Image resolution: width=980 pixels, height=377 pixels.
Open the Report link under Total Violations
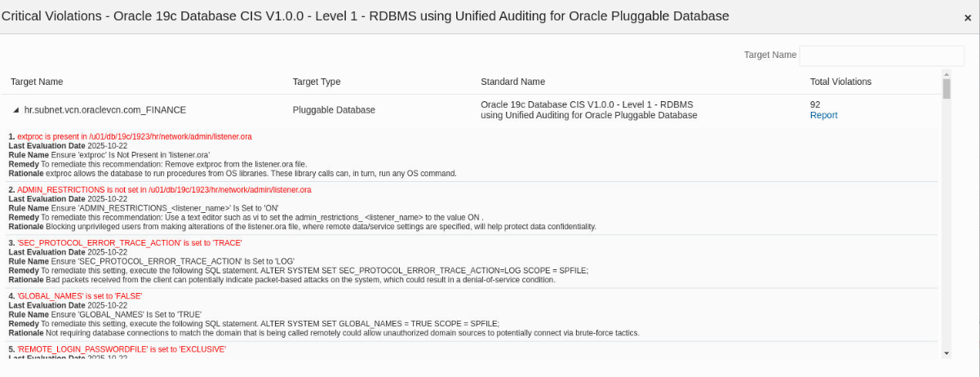823,115
